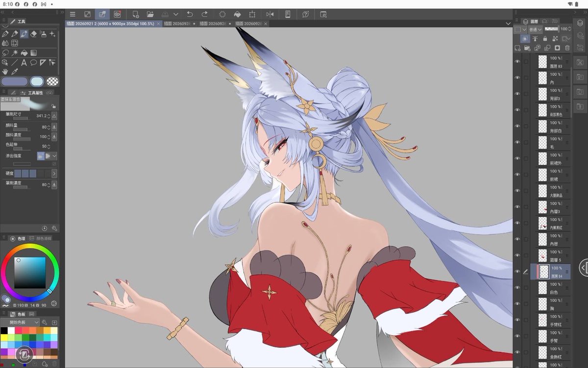Expand the save options arrow in toolbar
Image resolution: width=588 pixels, height=368 pixels.
175,14
